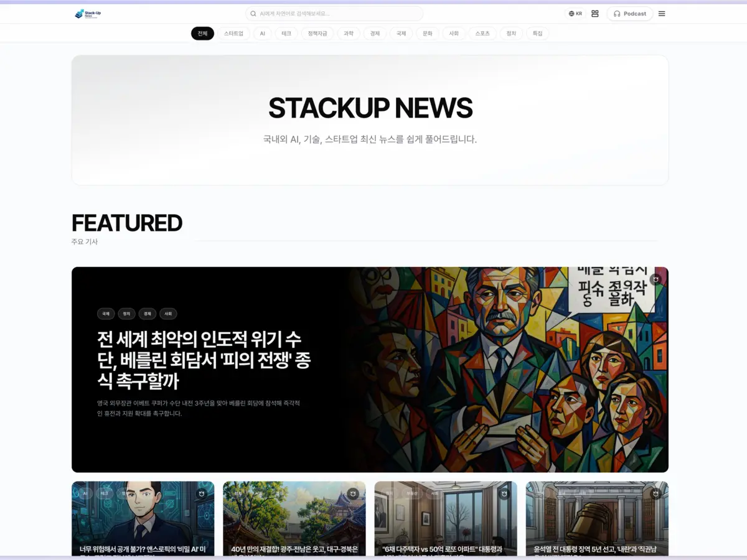Select the 과학 category tab
The height and width of the screenshot is (560, 747).
pos(349,34)
